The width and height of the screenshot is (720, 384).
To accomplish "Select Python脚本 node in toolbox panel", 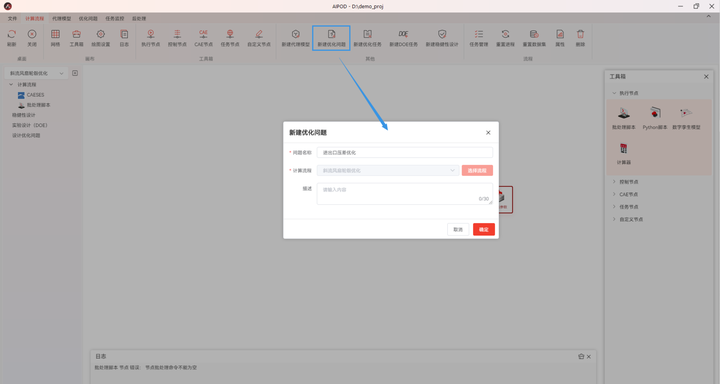I will (x=655, y=118).
